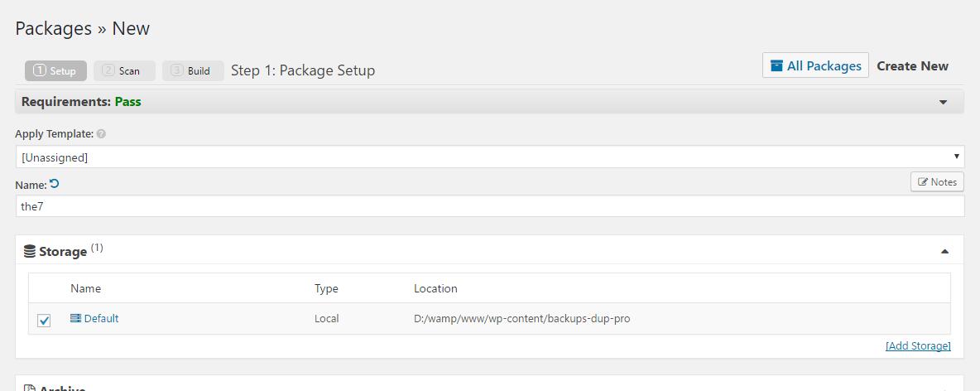Go to the Scan step tab
980x391 pixels.
pyautogui.click(x=124, y=70)
